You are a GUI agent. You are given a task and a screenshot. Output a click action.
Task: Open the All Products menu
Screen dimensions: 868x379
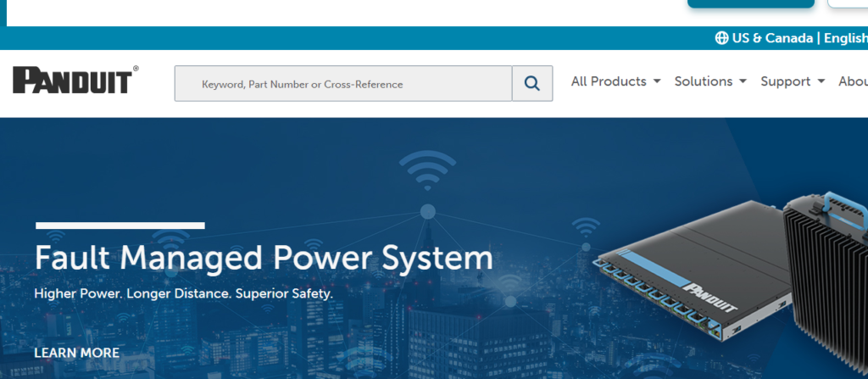click(x=615, y=81)
